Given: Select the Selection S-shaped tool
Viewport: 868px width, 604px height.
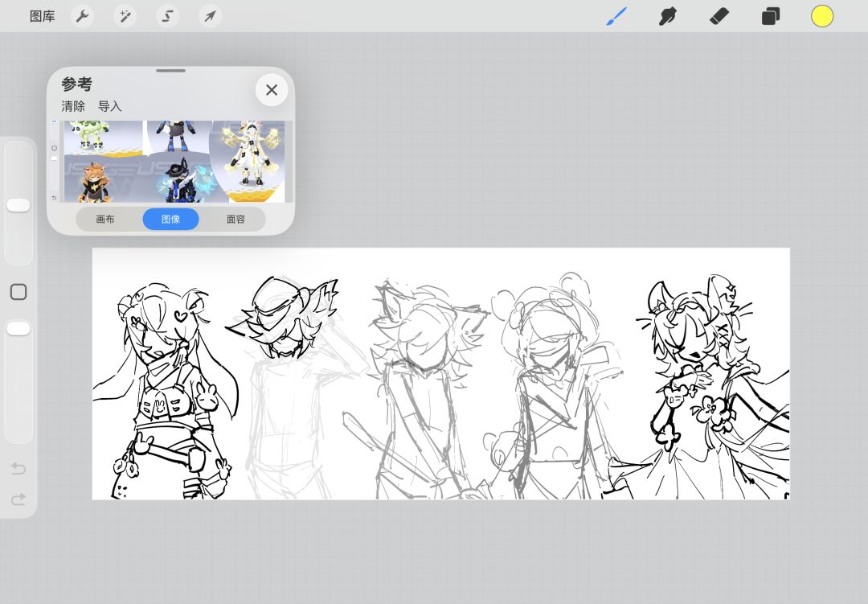Looking at the screenshot, I should (x=167, y=16).
